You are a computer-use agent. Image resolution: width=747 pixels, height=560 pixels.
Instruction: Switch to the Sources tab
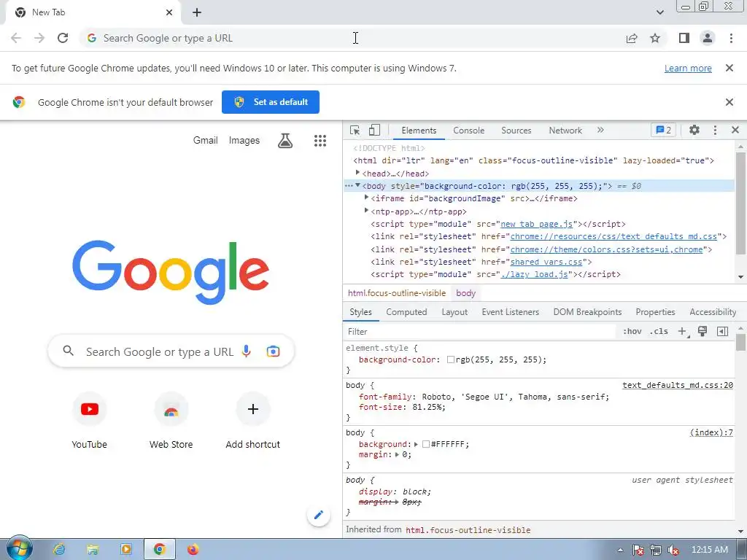[x=516, y=131]
